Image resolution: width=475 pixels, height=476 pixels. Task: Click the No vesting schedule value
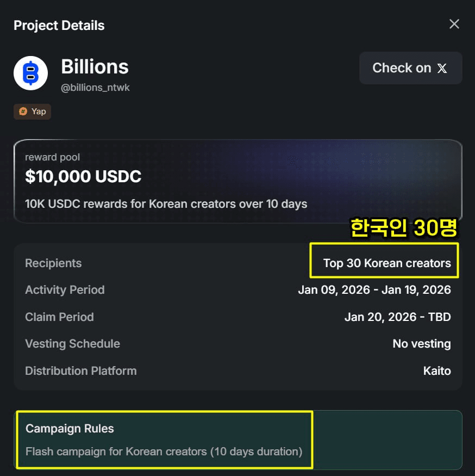tap(421, 344)
